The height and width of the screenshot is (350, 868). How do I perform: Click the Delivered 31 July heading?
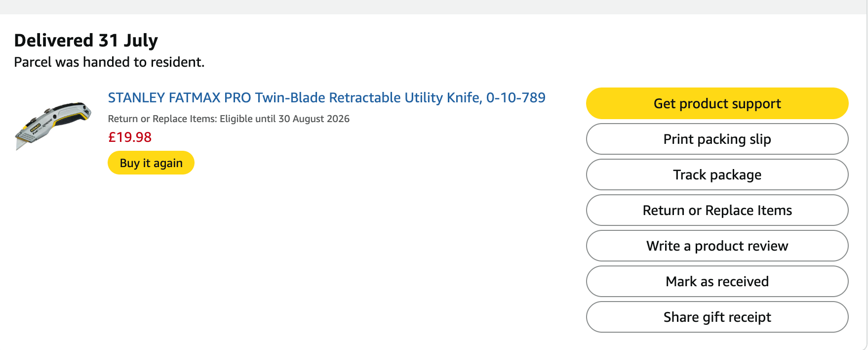(x=86, y=41)
